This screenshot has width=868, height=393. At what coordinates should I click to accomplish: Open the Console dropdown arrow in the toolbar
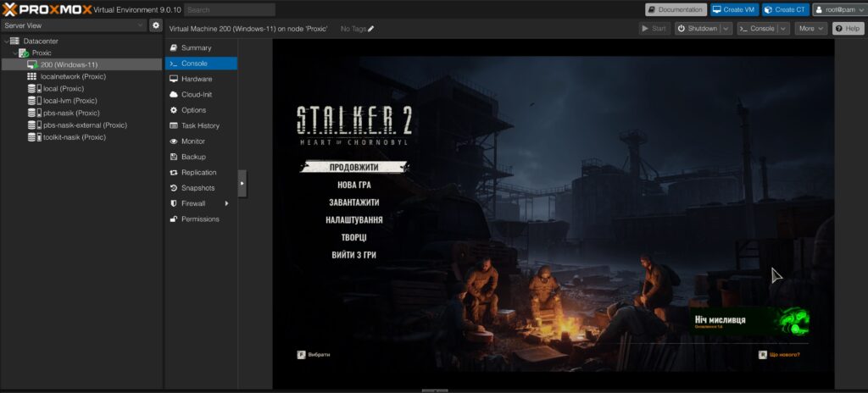(783, 28)
